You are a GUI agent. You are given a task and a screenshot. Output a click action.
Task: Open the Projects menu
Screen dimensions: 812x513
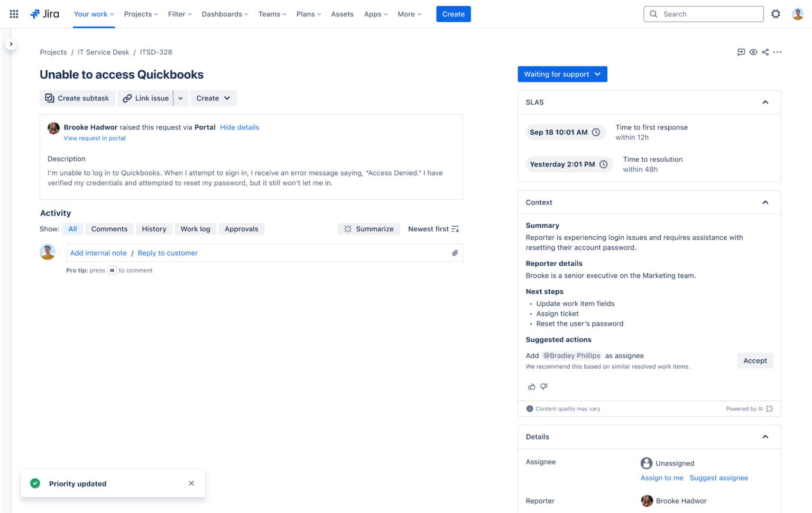[x=141, y=14]
